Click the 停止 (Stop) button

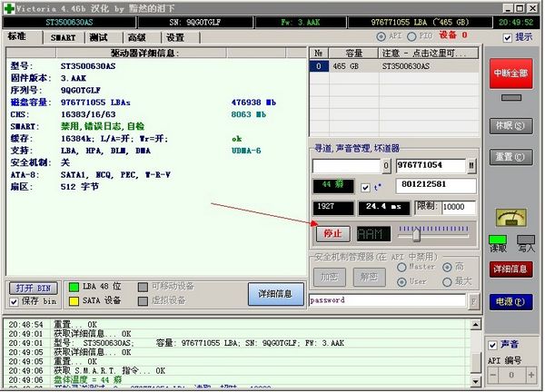click(332, 233)
